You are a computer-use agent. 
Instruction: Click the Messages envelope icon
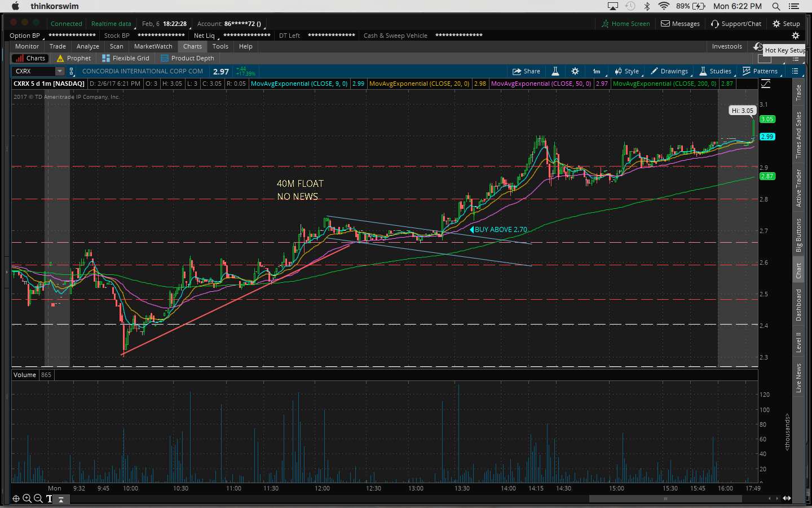click(x=665, y=24)
